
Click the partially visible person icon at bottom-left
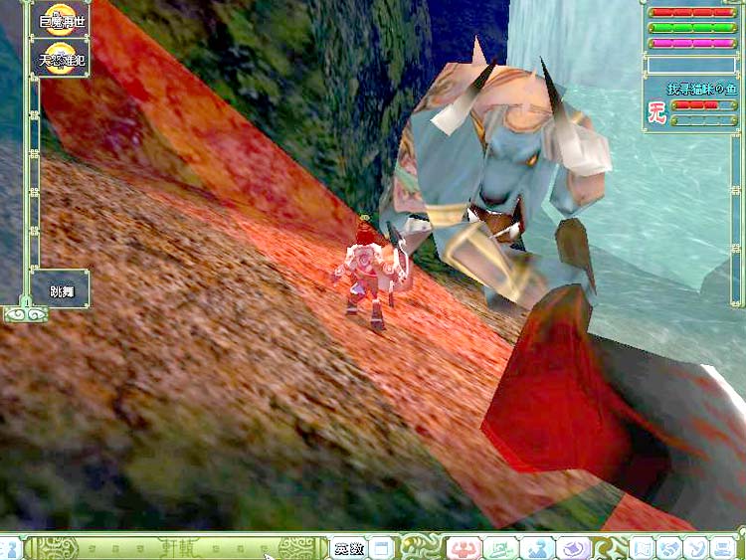pyautogui.click(x=10, y=548)
